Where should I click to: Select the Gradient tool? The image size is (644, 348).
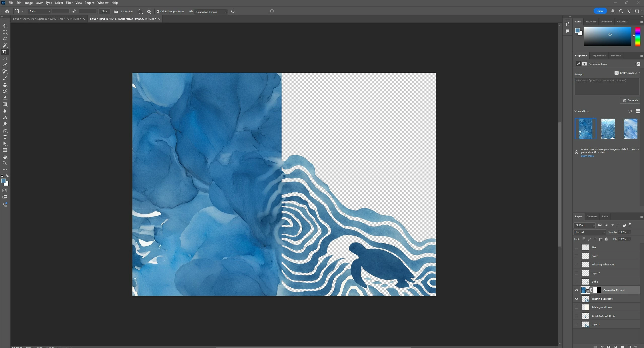[x=5, y=104]
